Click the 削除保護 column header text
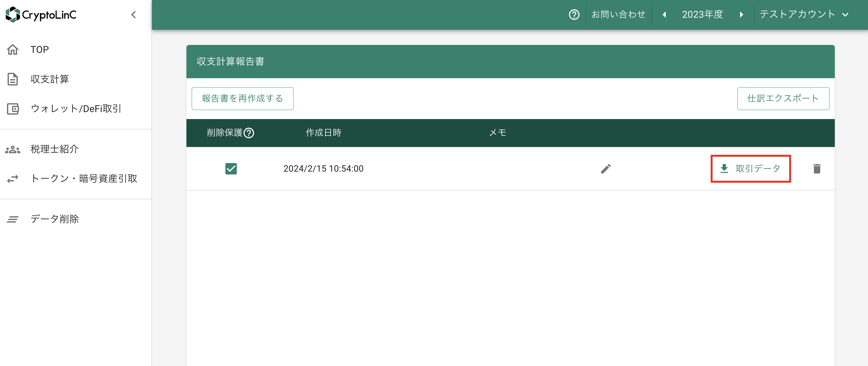Image resolution: width=868 pixels, height=366 pixels. [x=224, y=133]
